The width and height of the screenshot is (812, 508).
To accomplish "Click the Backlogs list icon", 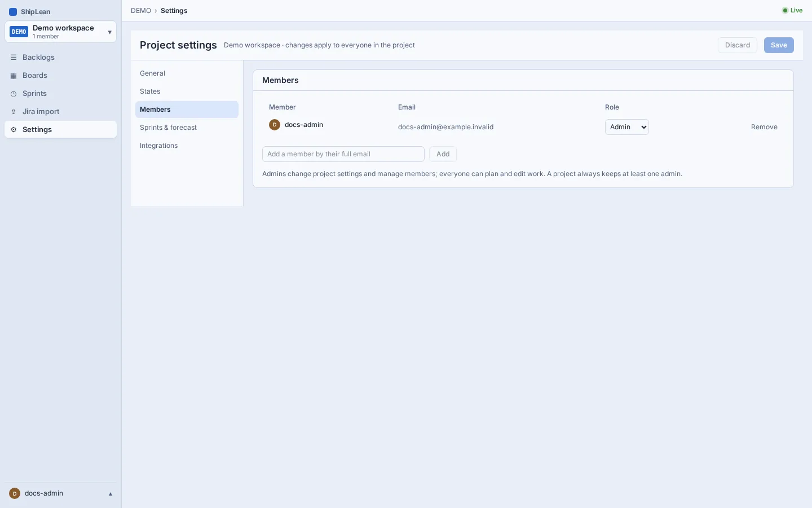I will (14, 58).
